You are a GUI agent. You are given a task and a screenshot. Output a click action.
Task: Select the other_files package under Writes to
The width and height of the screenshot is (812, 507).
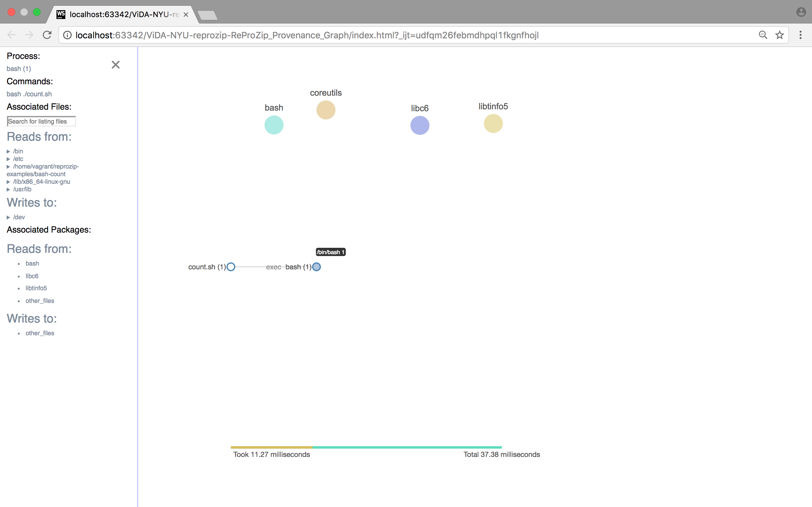point(40,333)
